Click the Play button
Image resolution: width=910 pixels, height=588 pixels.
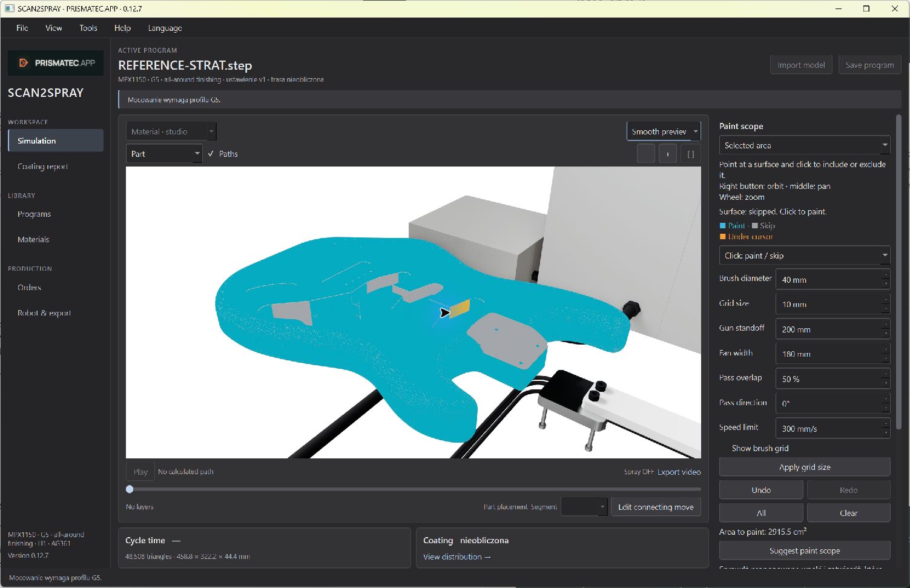pyautogui.click(x=140, y=471)
